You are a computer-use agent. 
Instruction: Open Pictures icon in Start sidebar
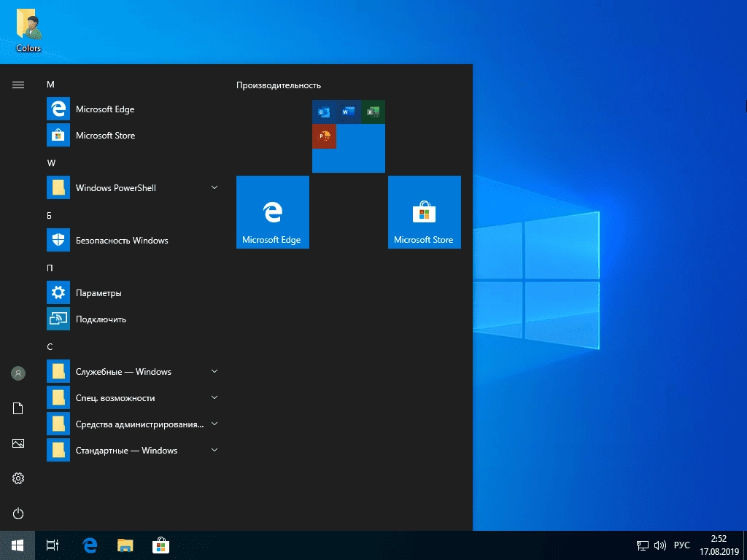tap(18, 443)
